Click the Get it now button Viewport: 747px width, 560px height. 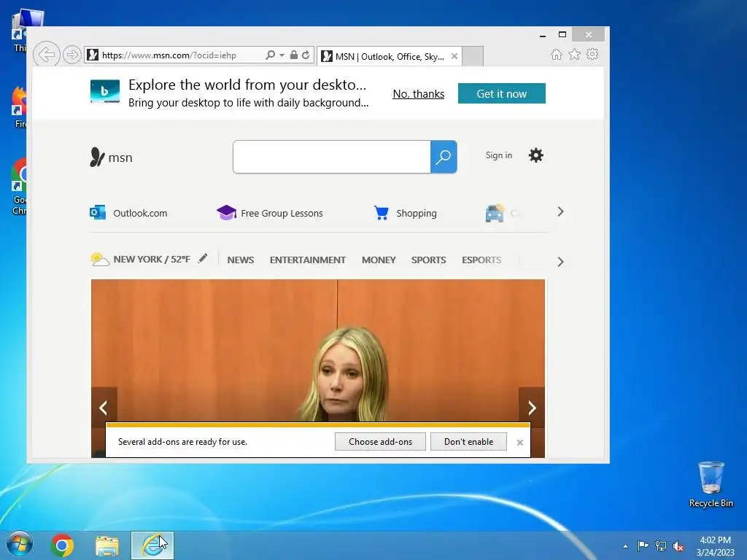pos(502,93)
